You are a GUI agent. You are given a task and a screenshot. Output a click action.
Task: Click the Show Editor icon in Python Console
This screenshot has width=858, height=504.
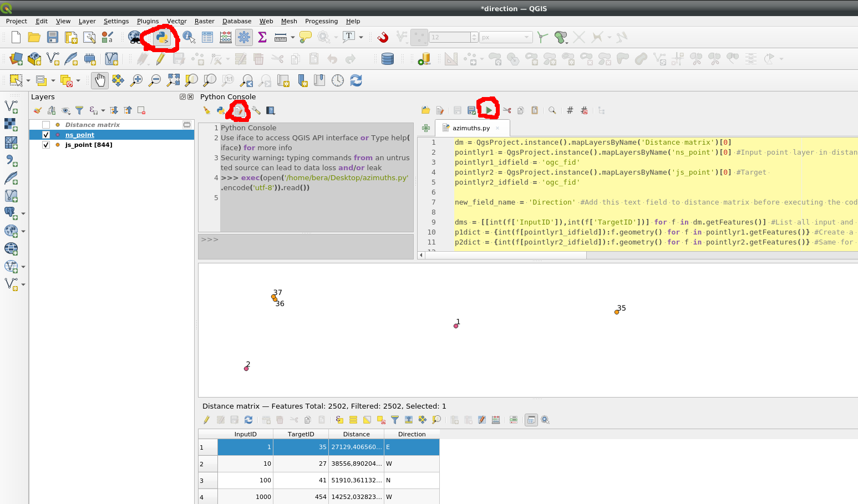[x=238, y=111]
